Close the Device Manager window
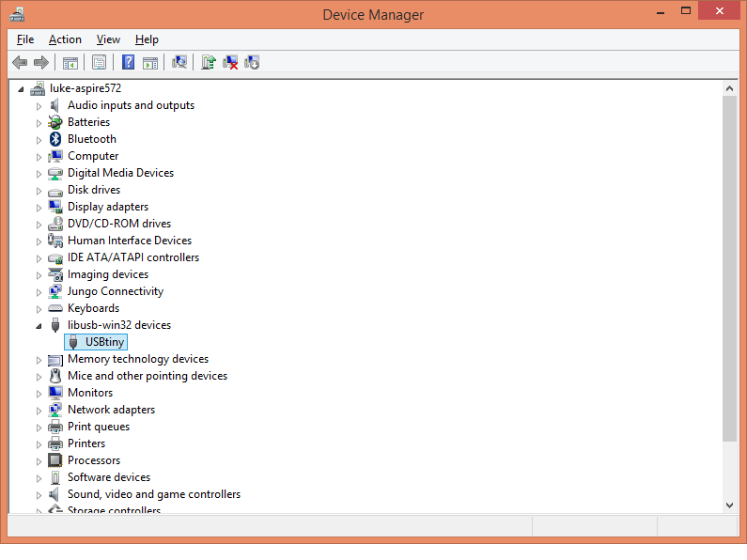Image resolution: width=747 pixels, height=560 pixels. (x=720, y=10)
